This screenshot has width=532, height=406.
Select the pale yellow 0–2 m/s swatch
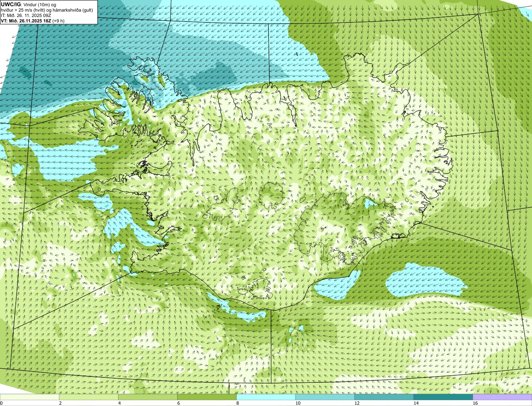coord(30,397)
